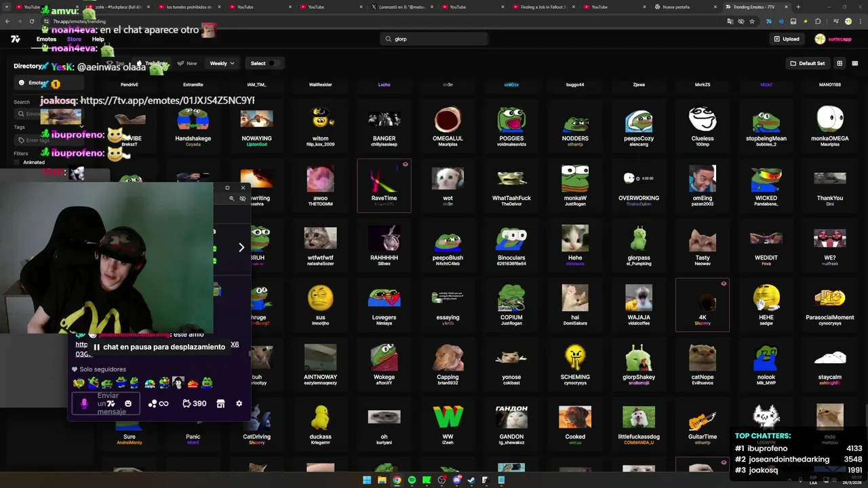
Task: Open Bits and infinity rewards icon
Action: pyautogui.click(x=157, y=404)
